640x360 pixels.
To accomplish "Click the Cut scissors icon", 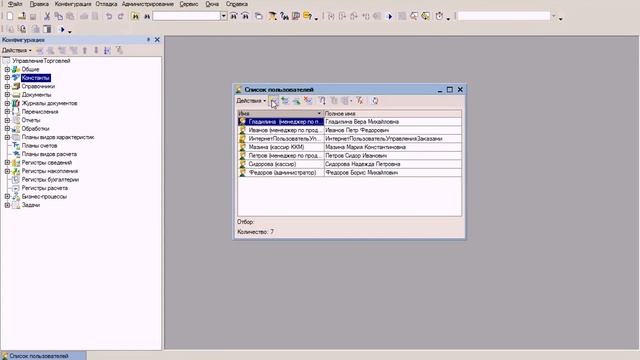I will tap(47, 16).
